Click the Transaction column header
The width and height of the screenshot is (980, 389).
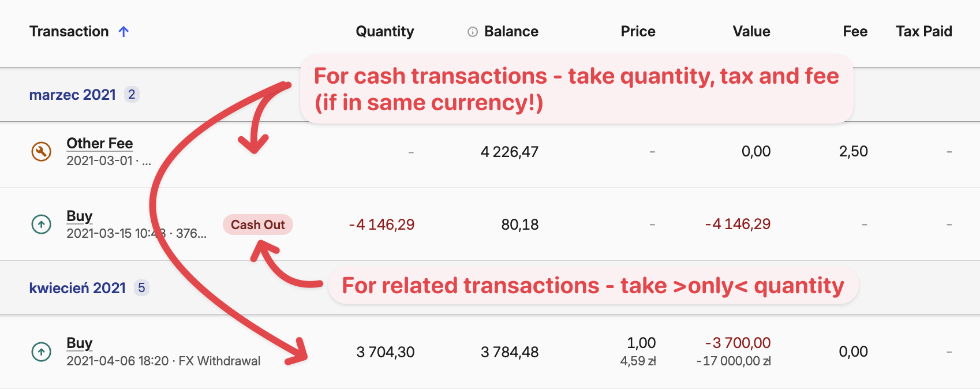tap(69, 32)
